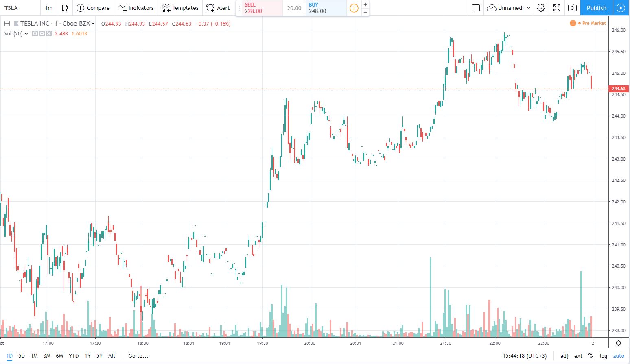Select the All date range
Image resolution: width=630 pixels, height=364 pixels.
coord(112,356)
